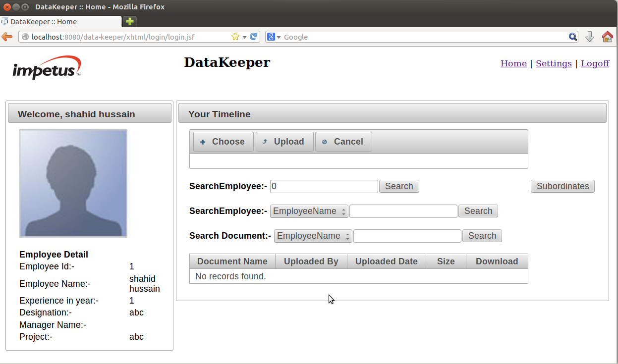
Task: Click the Logoff link
Action: [595, 63]
